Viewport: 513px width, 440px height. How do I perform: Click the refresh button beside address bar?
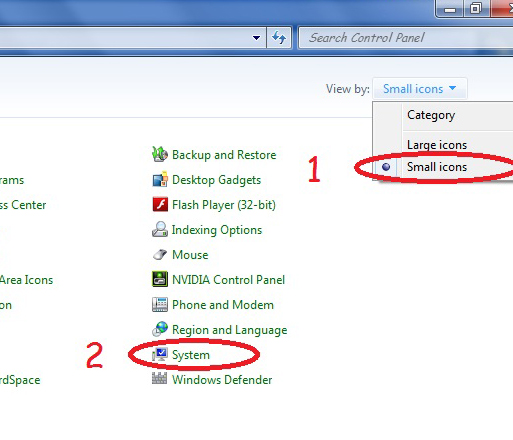click(279, 38)
